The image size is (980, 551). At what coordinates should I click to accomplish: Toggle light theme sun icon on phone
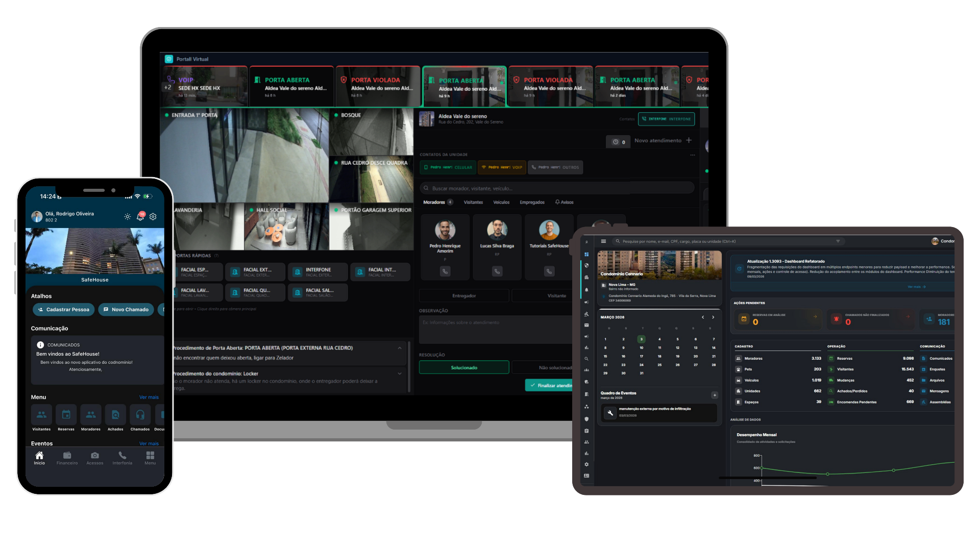(127, 216)
